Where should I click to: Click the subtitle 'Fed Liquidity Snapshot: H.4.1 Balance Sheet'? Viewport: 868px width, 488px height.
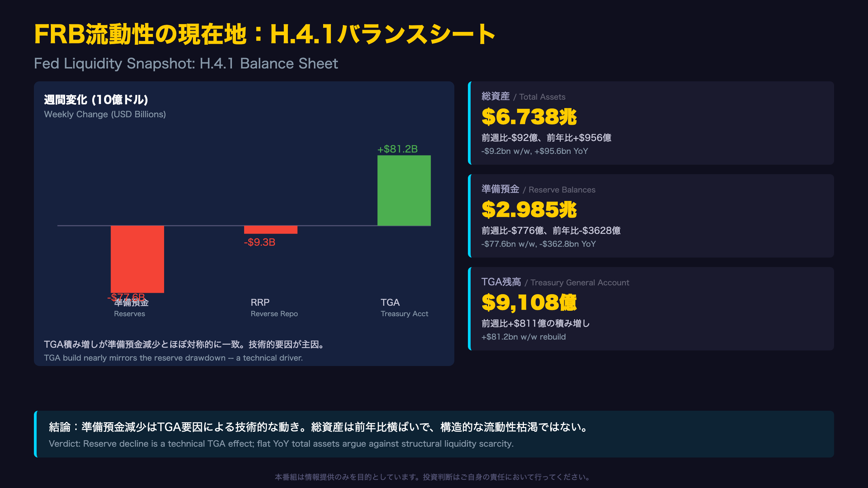click(x=186, y=63)
